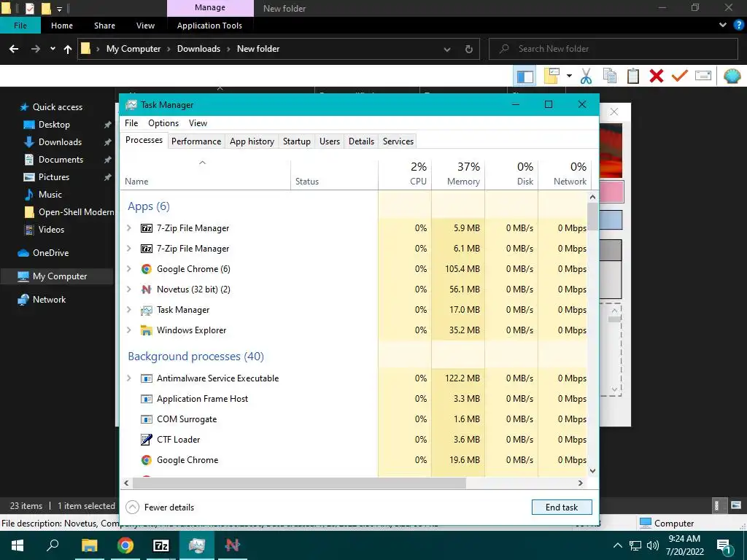Open the Share ribbon tab
Viewport: 747px width, 560px height.
coord(104,26)
